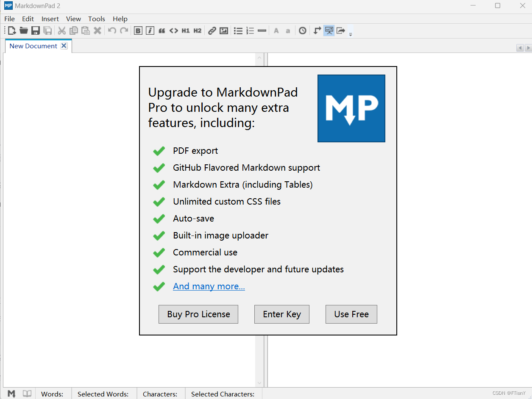Viewport: 532px width, 399px height.
Task: Click the New Document toolbar icon
Action: point(12,30)
